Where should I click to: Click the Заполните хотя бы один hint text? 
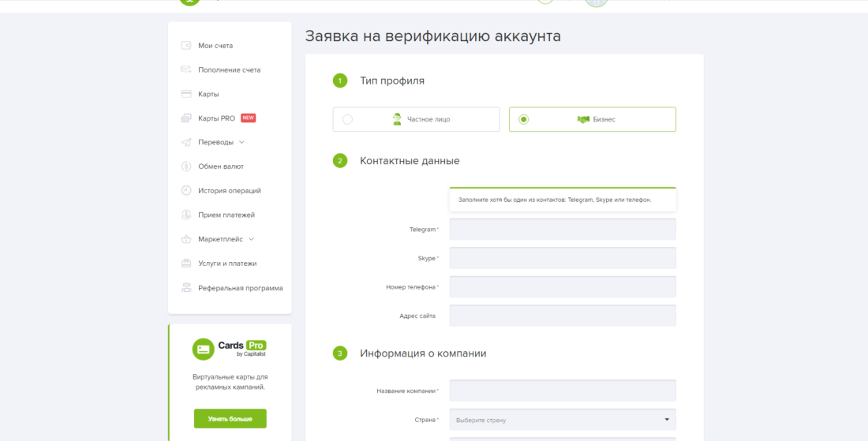[555, 200]
